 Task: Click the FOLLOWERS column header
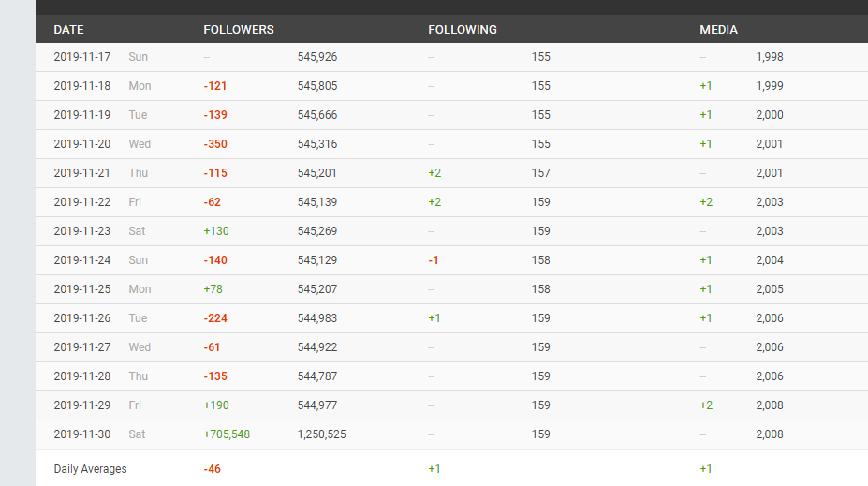239,30
